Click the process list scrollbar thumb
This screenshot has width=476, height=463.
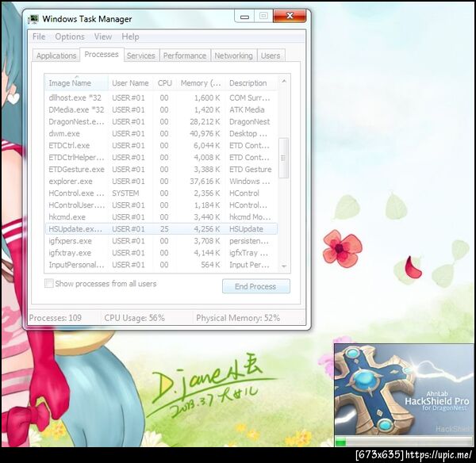pyautogui.click(x=283, y=158)
